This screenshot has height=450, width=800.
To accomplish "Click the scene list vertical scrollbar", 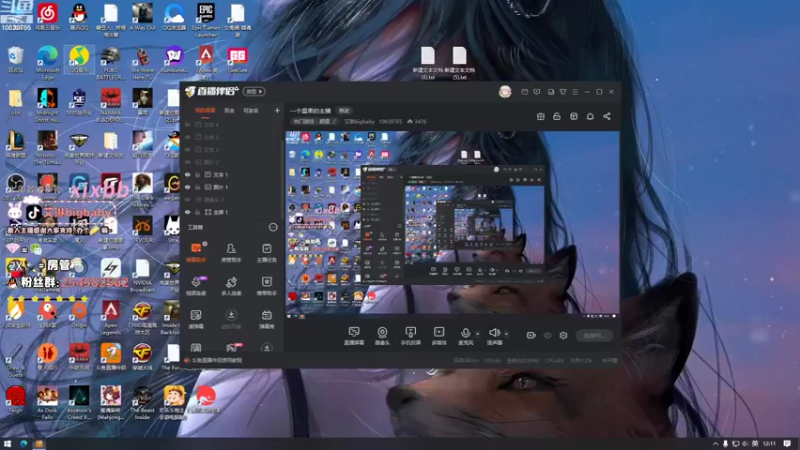I will pyautogui.click(x=283, y=179).
